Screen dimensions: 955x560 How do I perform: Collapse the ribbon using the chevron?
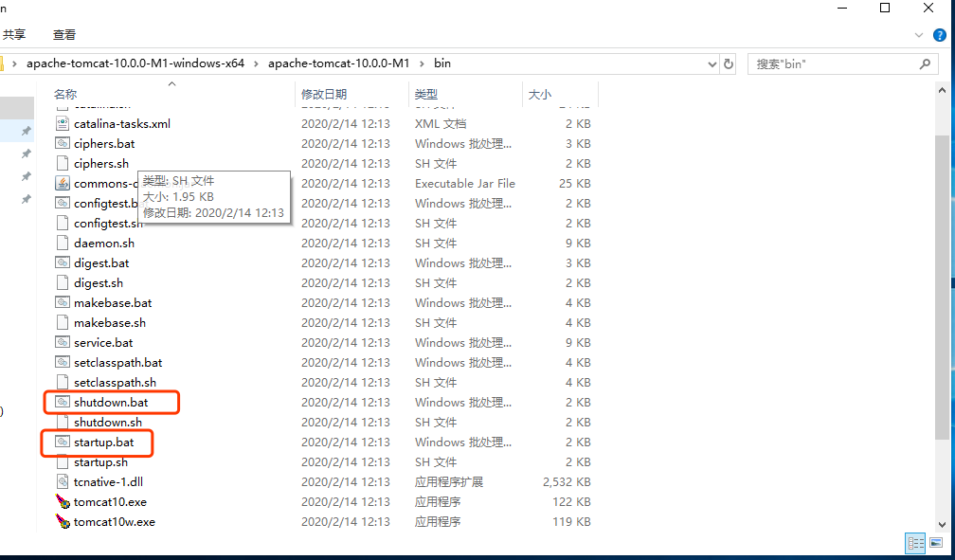[x=917, y=34]
